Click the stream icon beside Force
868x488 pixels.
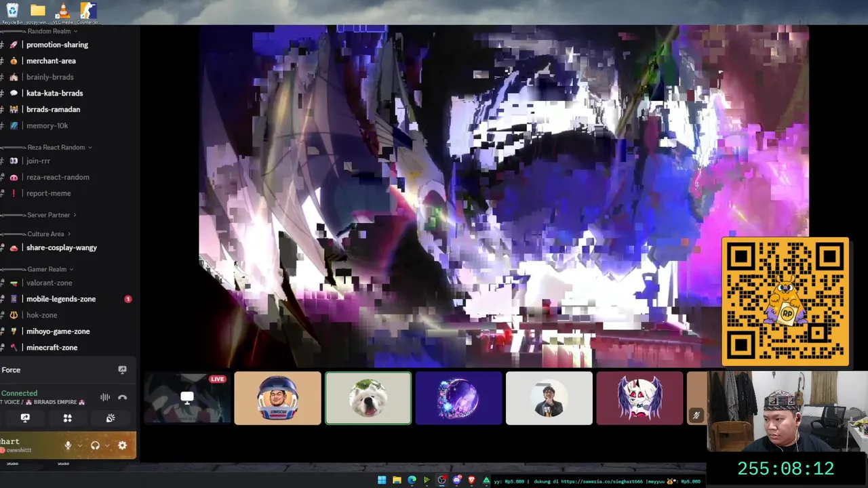(x=122, y=370)
